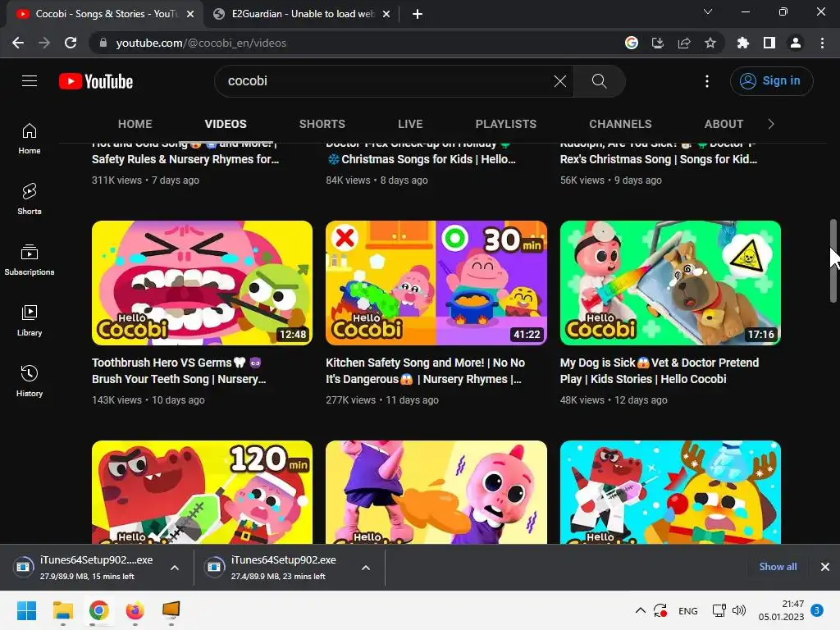The width and height of the screenshot is (840, 630).
Task: Open the YouTube hamburger guide menu
Action: click(x=30, y=81)
